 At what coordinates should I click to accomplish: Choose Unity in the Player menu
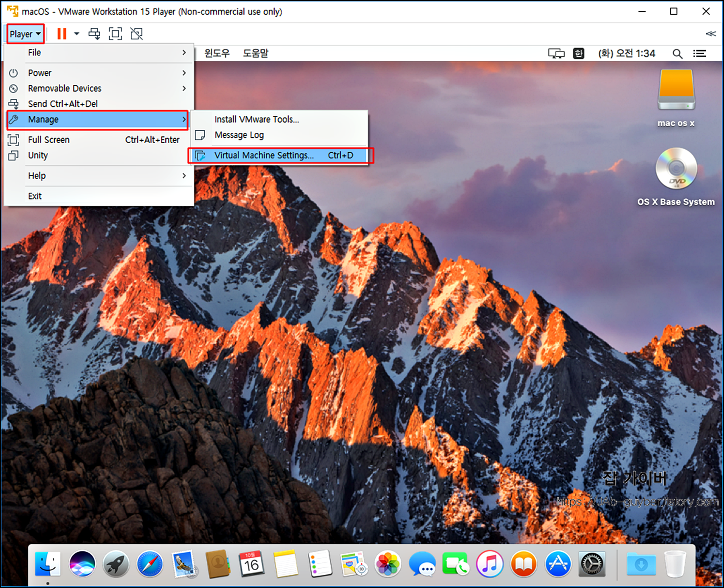(x=99, y=155)
